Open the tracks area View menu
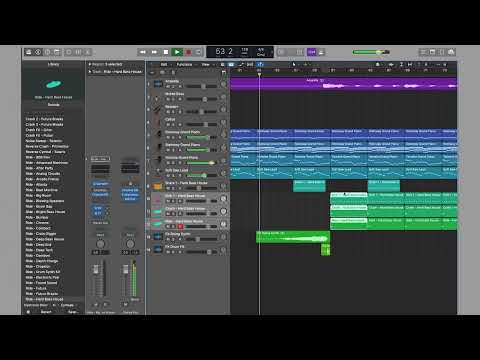This screenshot has height=360, width=480. pos(206,64)
